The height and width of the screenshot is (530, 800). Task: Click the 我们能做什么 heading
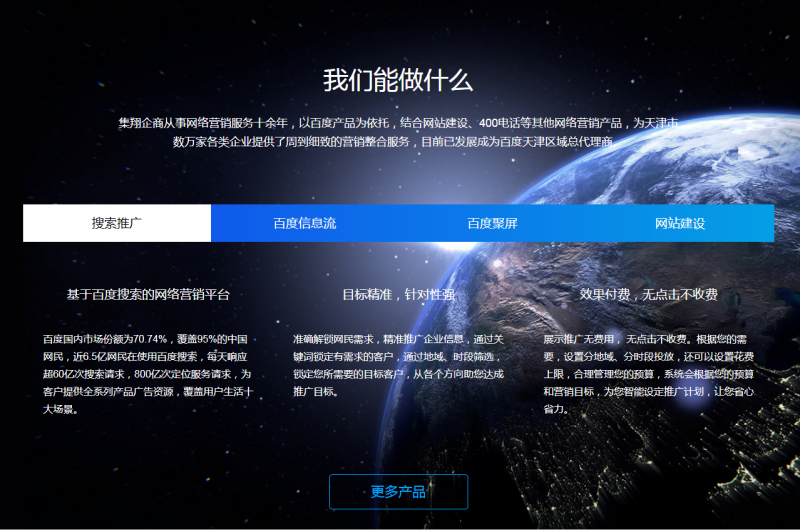coord(398,80)
